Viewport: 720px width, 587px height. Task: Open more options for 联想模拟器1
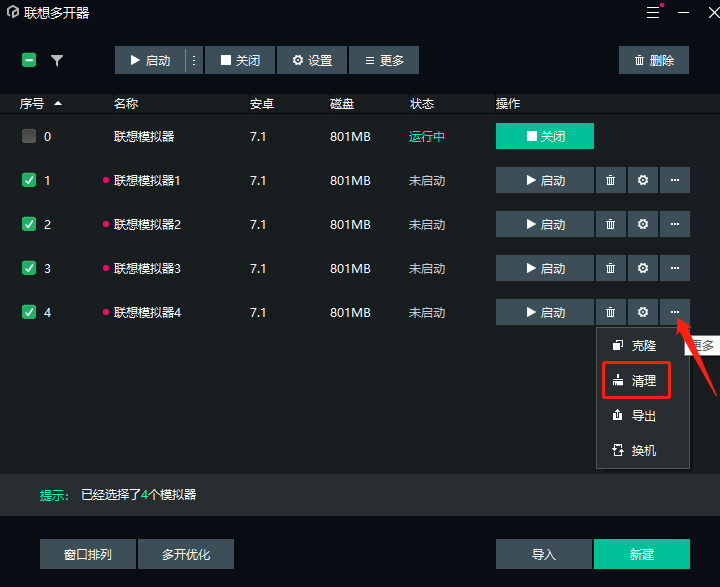point(675,180)
